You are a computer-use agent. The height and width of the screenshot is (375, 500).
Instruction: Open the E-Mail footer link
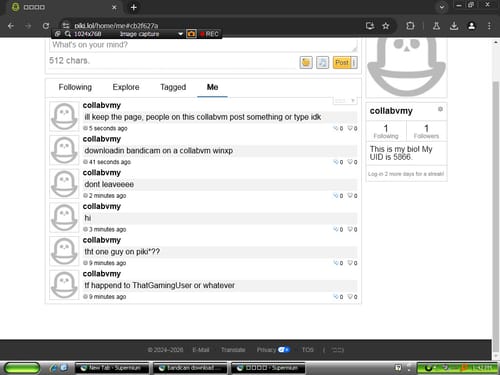point(201,350)
